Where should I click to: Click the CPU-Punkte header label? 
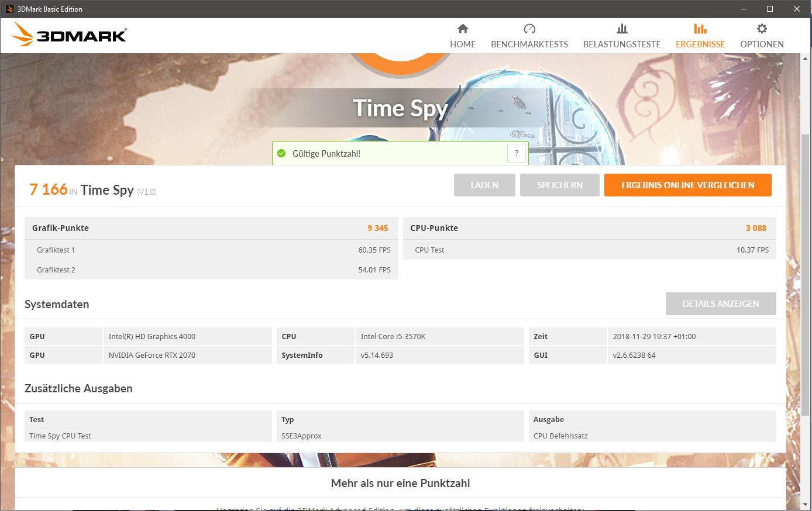point(434,228)
